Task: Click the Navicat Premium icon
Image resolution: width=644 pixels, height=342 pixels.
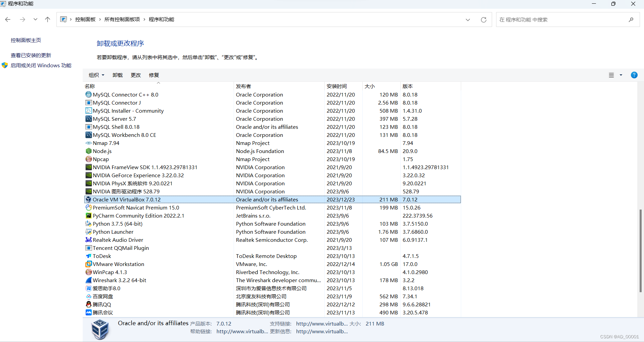Action: [88, 207]
